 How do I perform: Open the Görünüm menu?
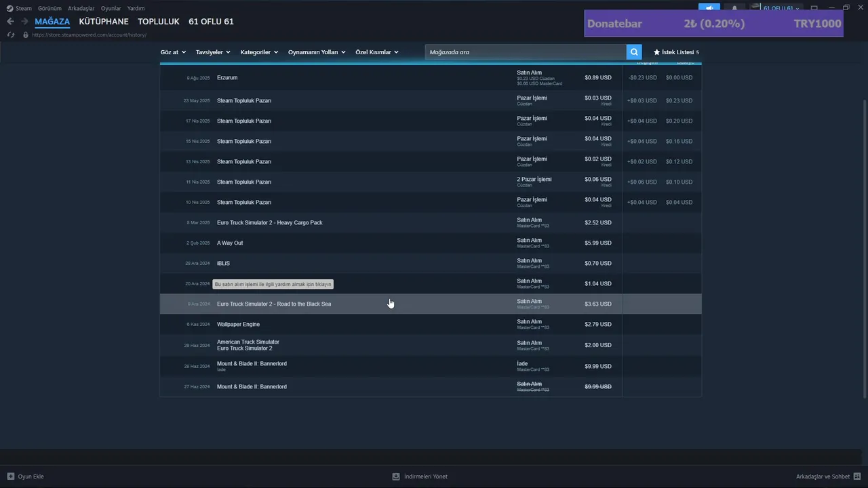point(50,8)
